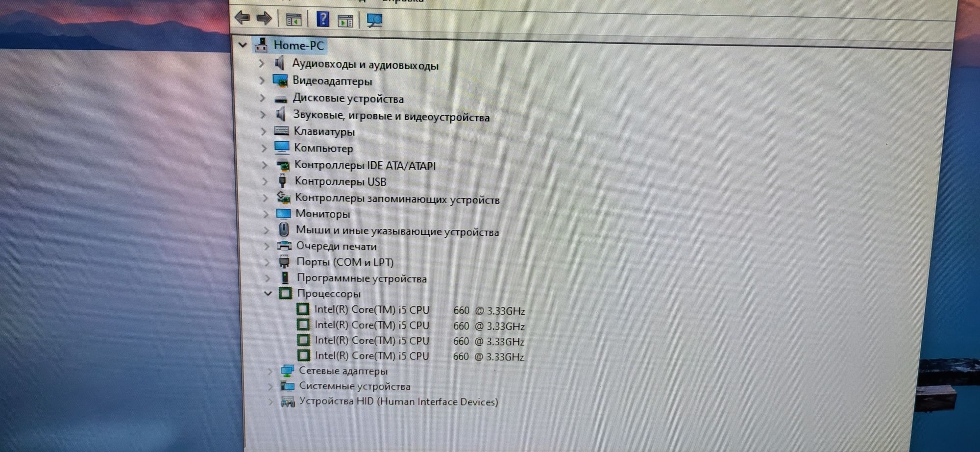980x452 pixels.
Task: Select Программные устройства label
Action: (x=362, y=278)
